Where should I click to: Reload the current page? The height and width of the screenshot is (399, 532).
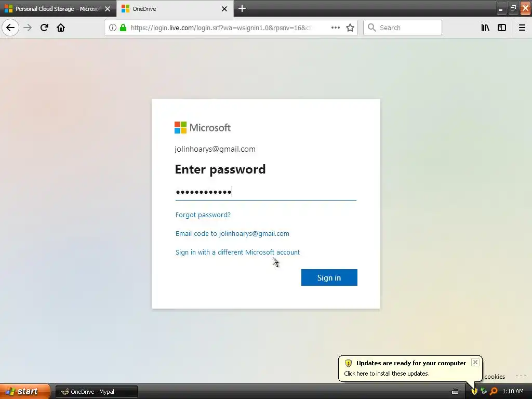[x=44, y=28]
